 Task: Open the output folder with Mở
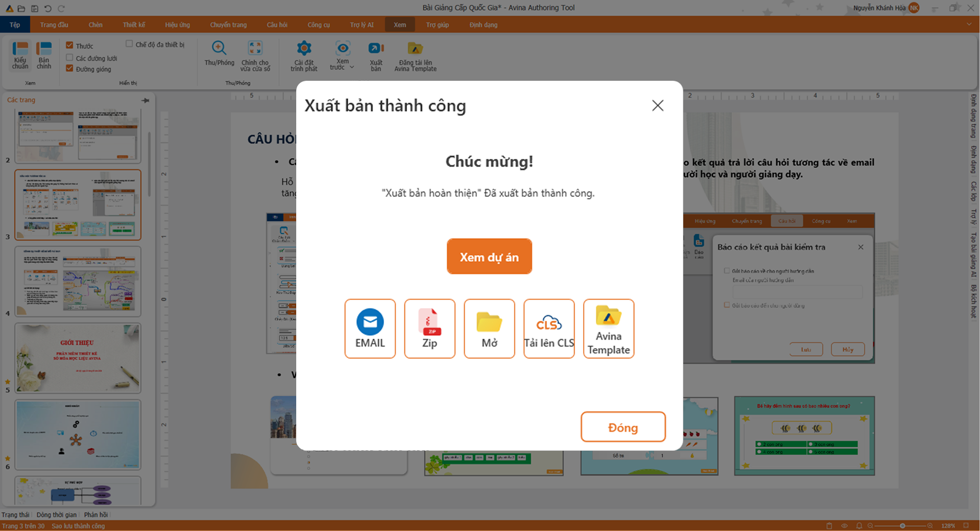coord(489,329)
